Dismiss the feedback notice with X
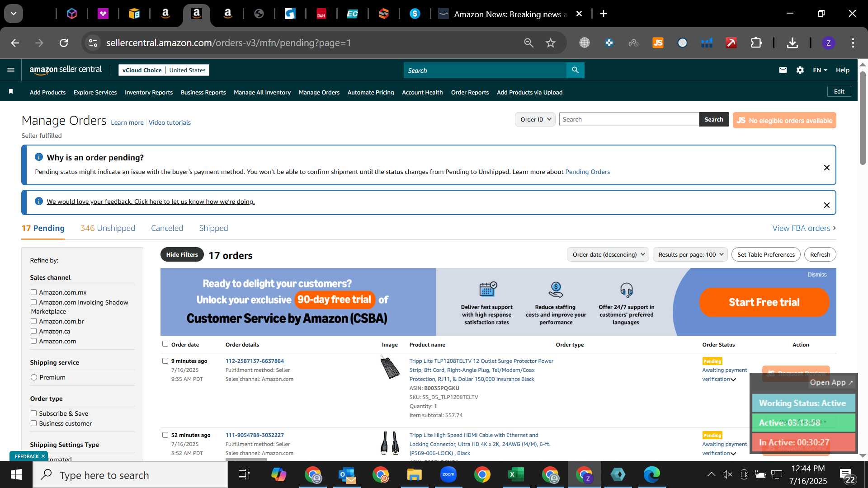 click(826, 205)
